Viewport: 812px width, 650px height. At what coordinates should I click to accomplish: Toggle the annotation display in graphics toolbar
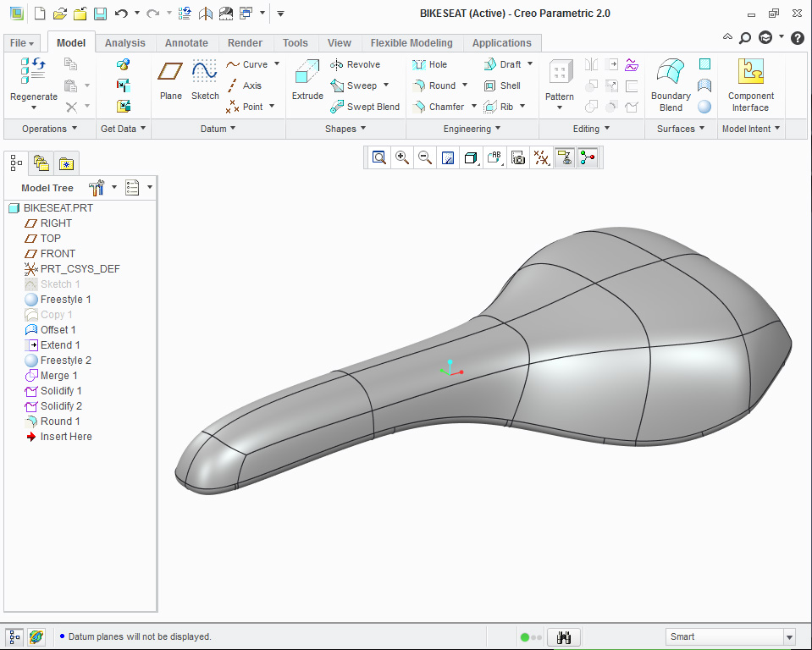click(494, 157)
